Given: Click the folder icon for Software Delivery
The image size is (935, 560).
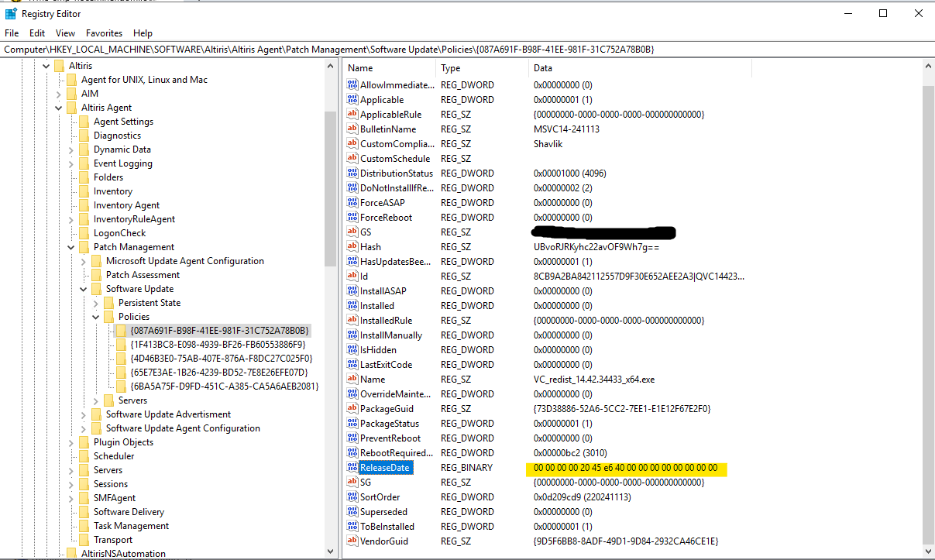Looking at the screenshot, I should pyautogui.click(x=84, y=512).
